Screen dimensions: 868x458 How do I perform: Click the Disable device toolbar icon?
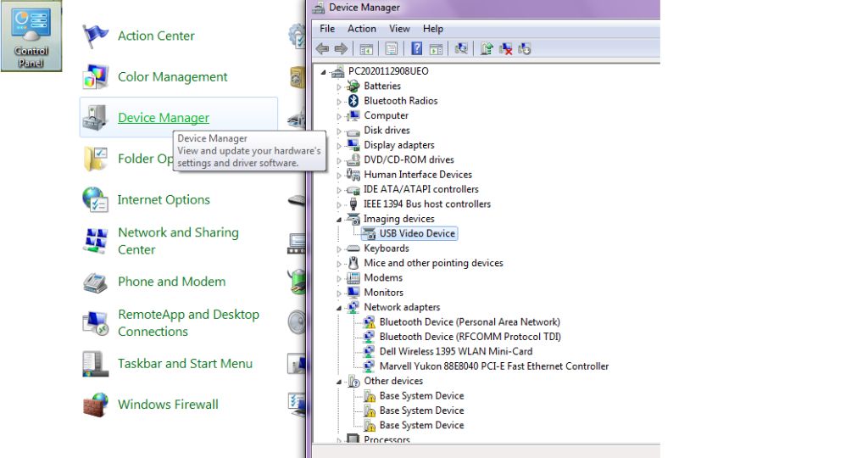coord(524,48)
